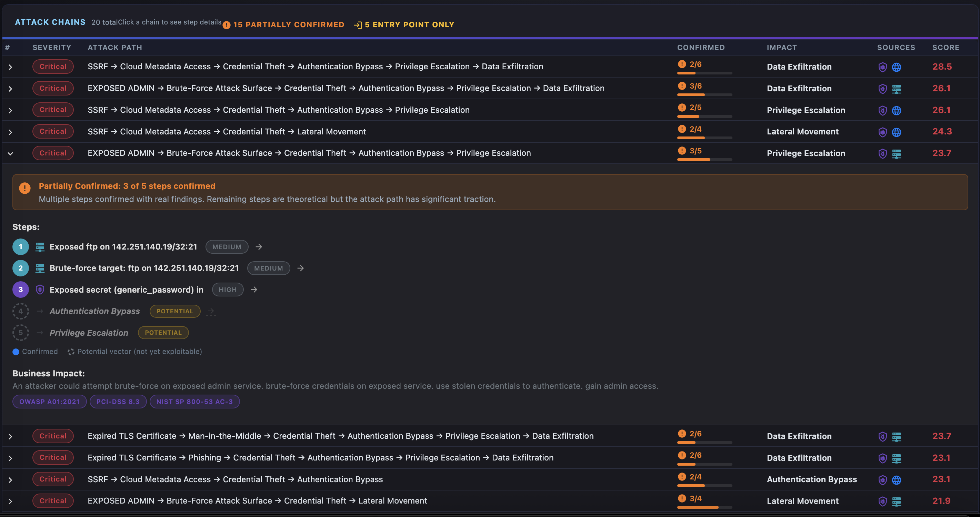This screenshot has width=980, height=517.
Task: Filter by 5 Entry Point Only chains
Action: click(x=404, y=25)
